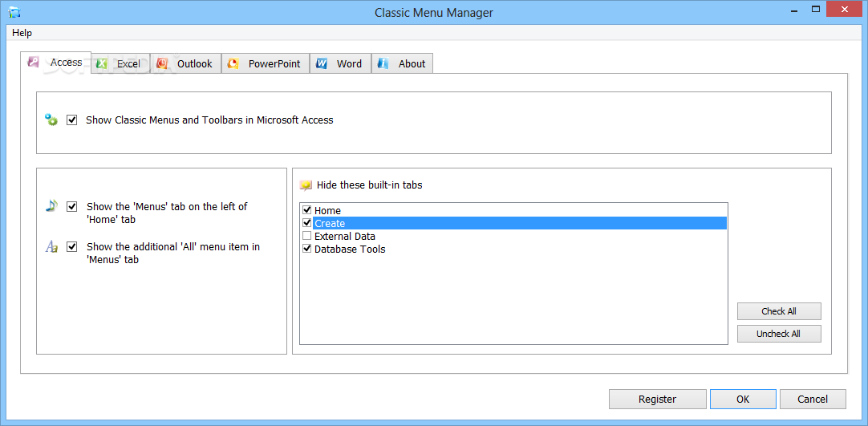
Task: Click the Check All button
Action: [x=779, y=311]
